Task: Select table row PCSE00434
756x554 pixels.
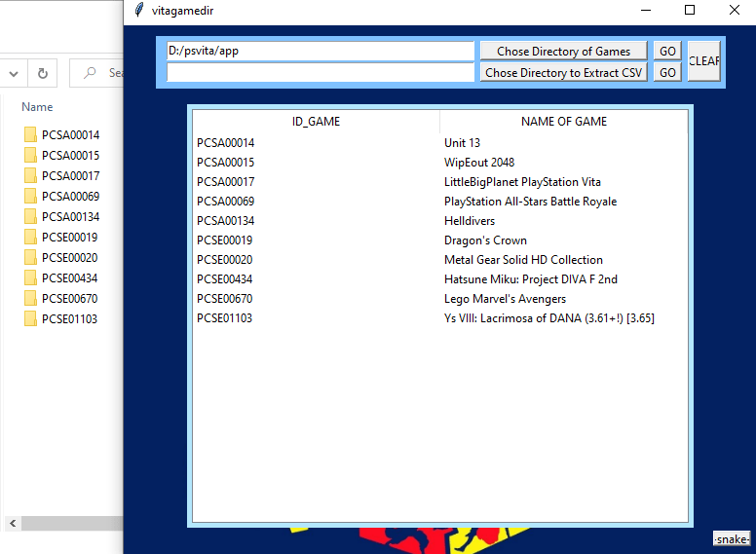Action: [x=440, y=279]
